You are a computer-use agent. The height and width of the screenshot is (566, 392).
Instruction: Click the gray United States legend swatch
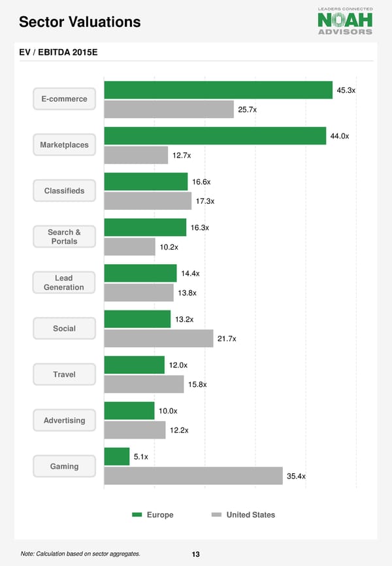click(x=216, y=515)
